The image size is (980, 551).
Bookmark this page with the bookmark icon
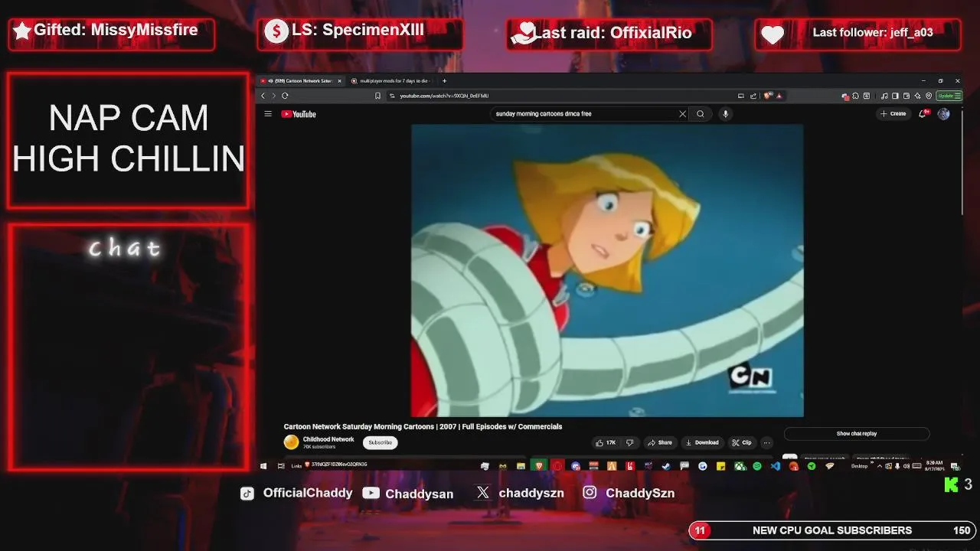point(377,96)
